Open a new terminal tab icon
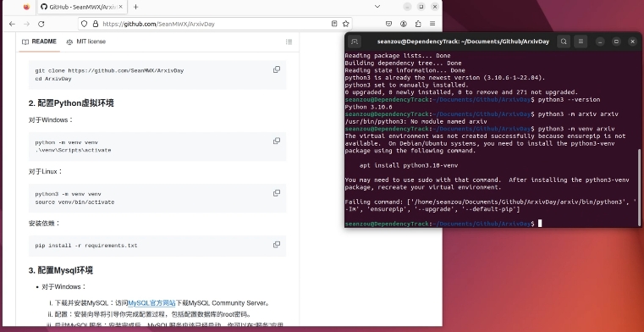 click(355, 41)
